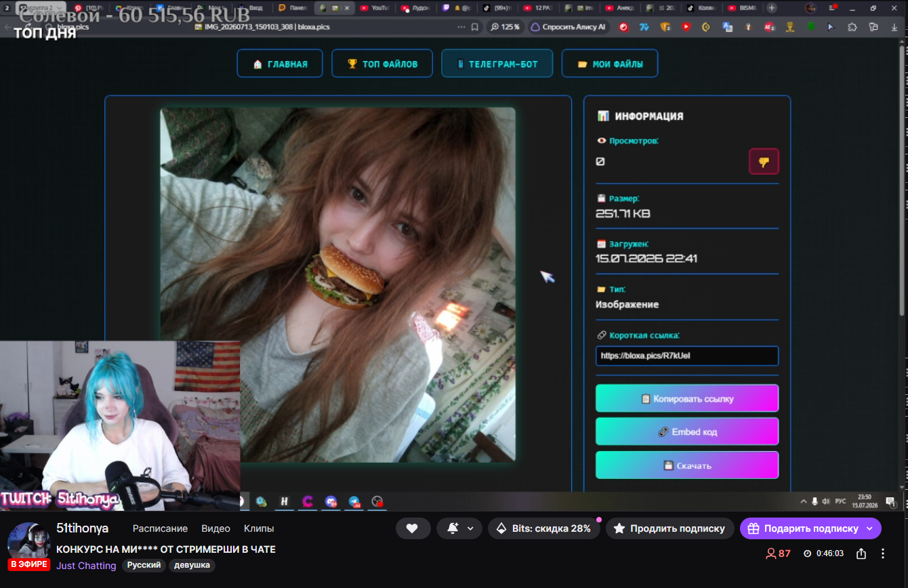The width and height of the screenshot is (908, 588).
Task: Switch to the Панель browser tab
Action: pyautogui.click(x=294, y=8)
